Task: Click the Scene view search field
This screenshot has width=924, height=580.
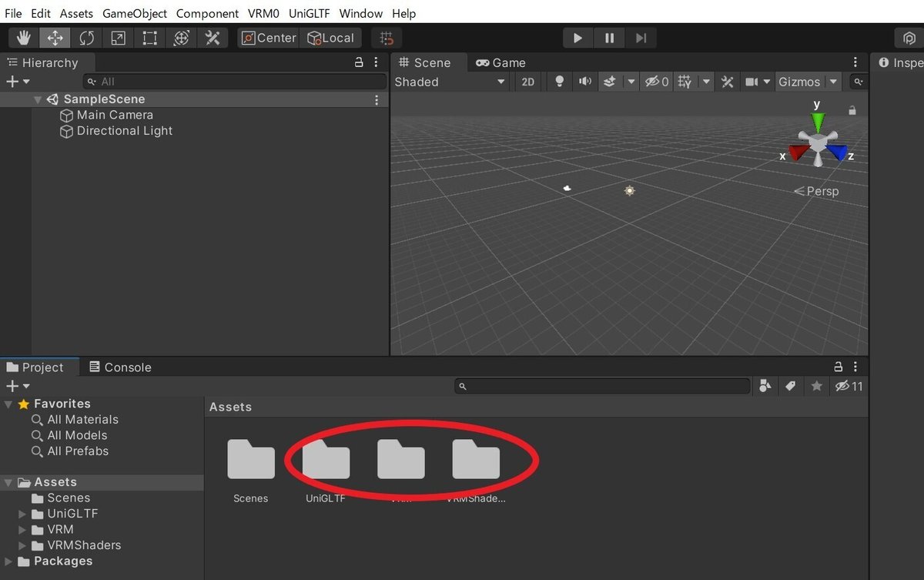Action: pyautogui.click(x=858, y=82)
